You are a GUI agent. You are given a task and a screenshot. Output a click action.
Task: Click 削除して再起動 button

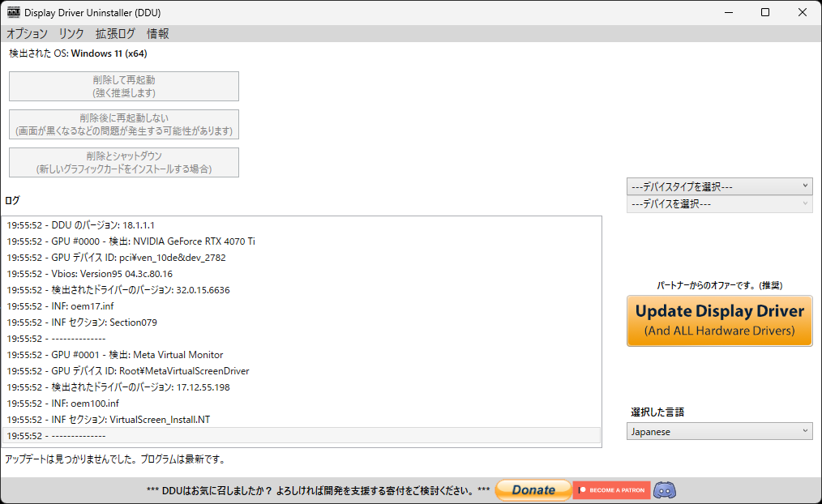tap(124, 87)
